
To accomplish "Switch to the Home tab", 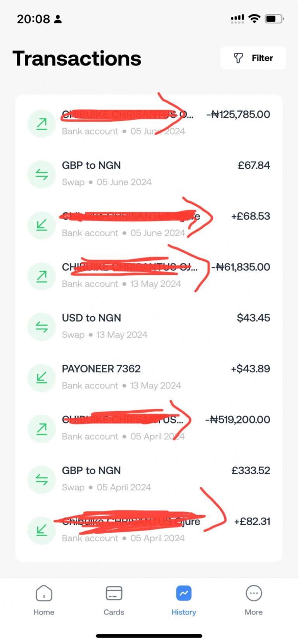I will (x=44, y=599).
